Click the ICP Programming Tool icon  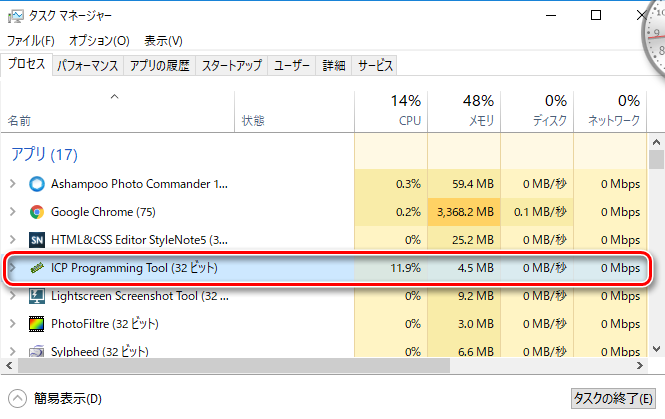point(37,268)
